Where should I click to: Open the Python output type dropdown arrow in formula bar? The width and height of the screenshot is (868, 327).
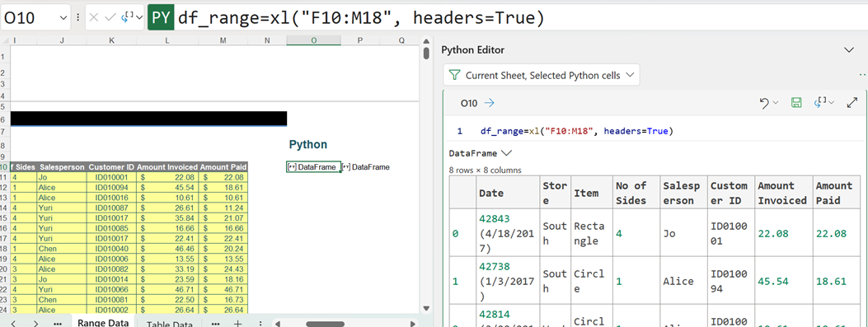click(x=138, y=17)
